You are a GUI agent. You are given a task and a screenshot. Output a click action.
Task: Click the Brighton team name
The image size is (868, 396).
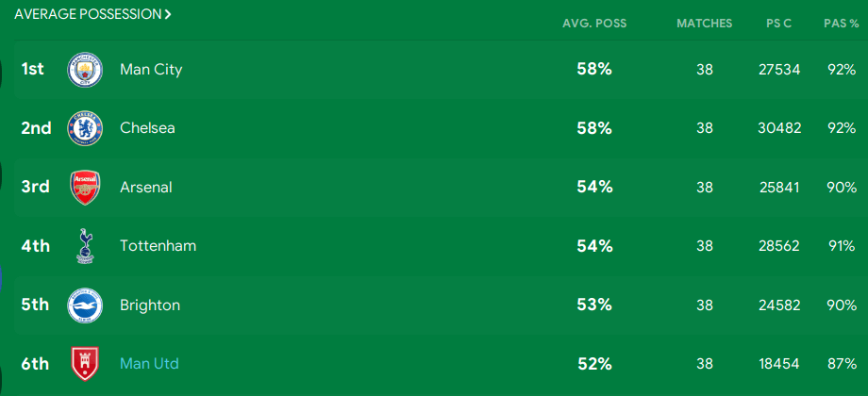tap(150, 305)
